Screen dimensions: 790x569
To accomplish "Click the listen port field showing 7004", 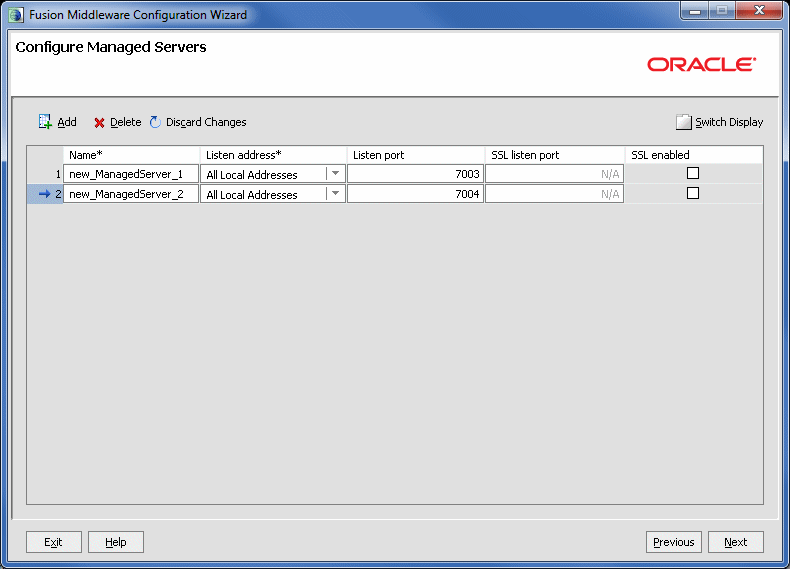I will click(415, 194).
